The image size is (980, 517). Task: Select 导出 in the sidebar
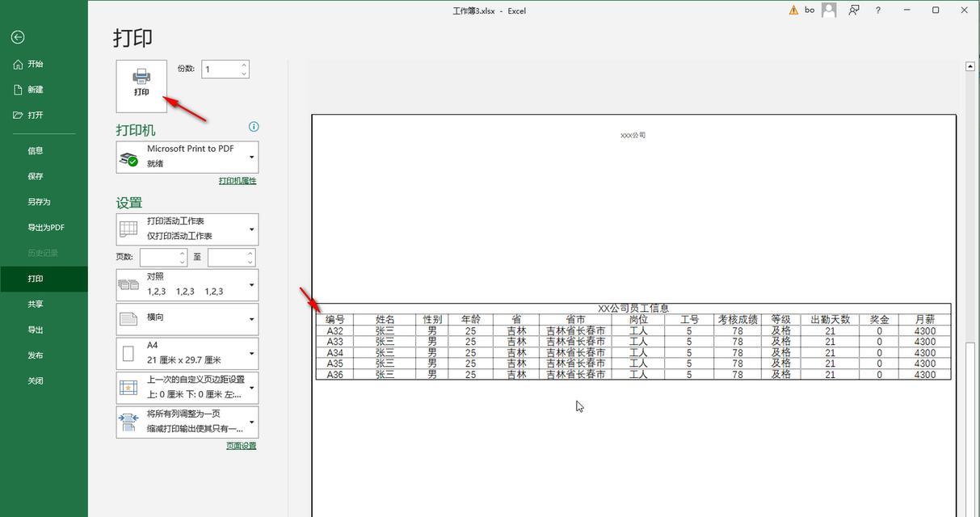click(x=44, y=330)
